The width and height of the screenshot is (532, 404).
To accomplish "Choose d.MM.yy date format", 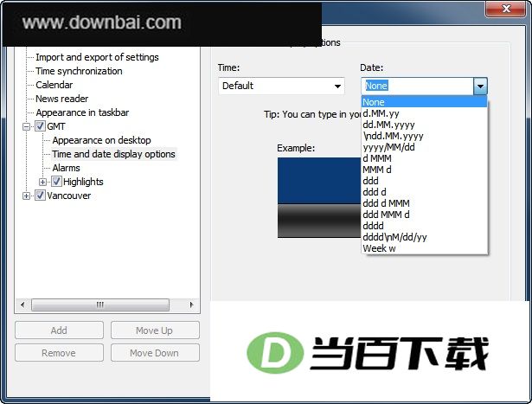I will point(425,113).
